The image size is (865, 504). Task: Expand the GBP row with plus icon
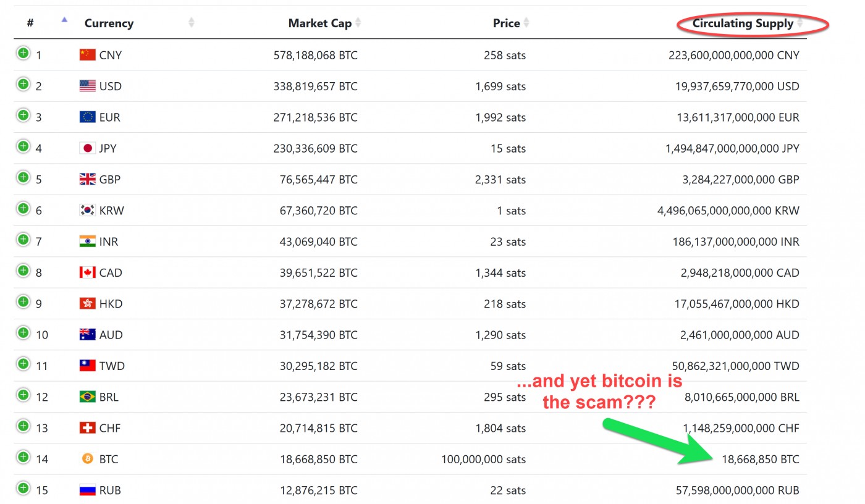click(23, 177)
